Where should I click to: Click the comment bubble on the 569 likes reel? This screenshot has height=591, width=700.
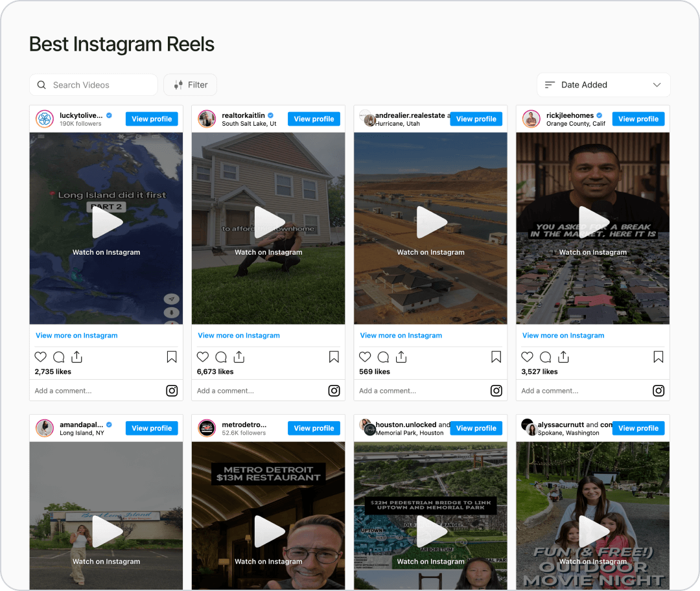point(383,356)
